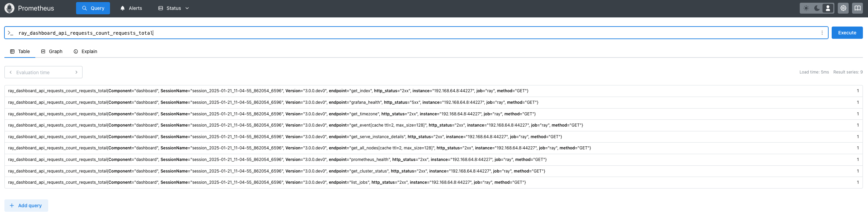The height and width of the screenshot is (212, 868).
Task: Select the row with endpoint prometheus_health
Action: point(434,160)
